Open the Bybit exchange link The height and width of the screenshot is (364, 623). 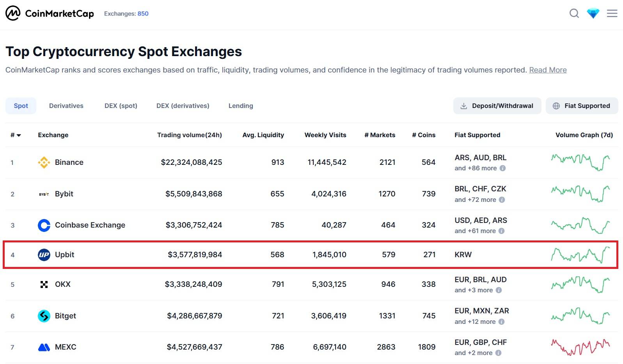coord(64,194)
